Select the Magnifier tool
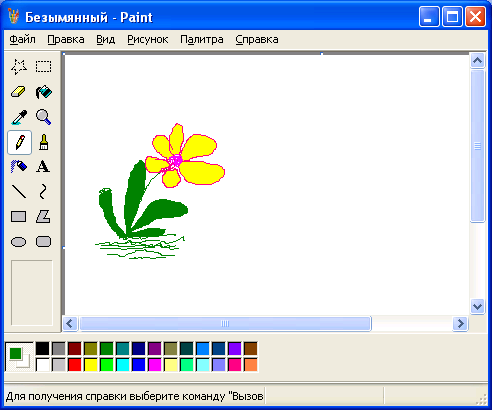This screenshot has width=492, height=410. click(44, 117)
